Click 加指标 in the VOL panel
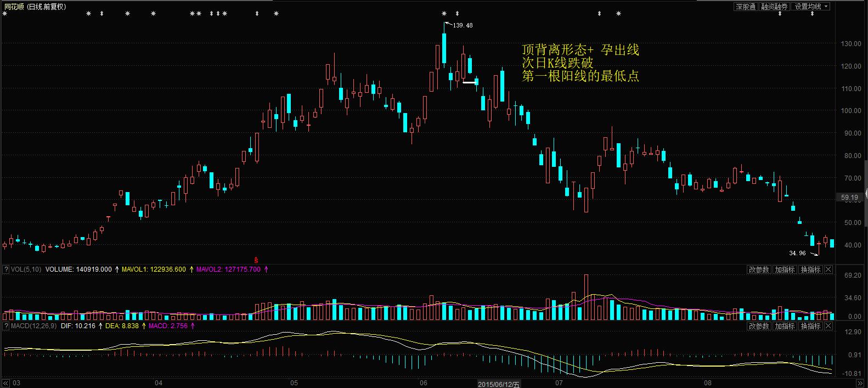This screenshot has height=388, width=868. click(x=785, y=269)
